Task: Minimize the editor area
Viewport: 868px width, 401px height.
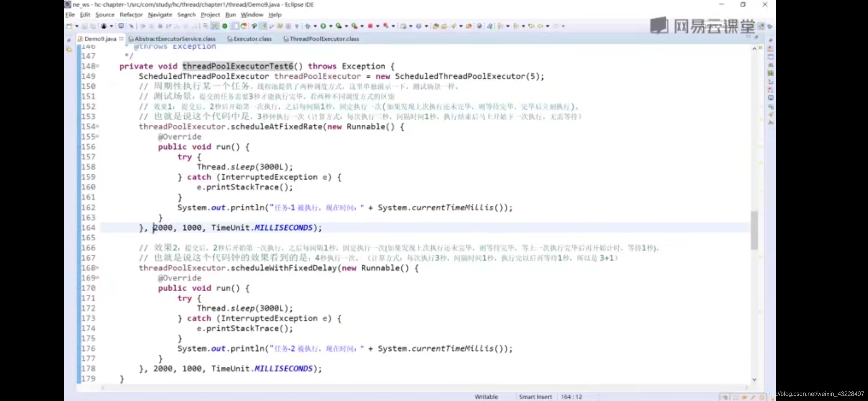Action: 748,37
